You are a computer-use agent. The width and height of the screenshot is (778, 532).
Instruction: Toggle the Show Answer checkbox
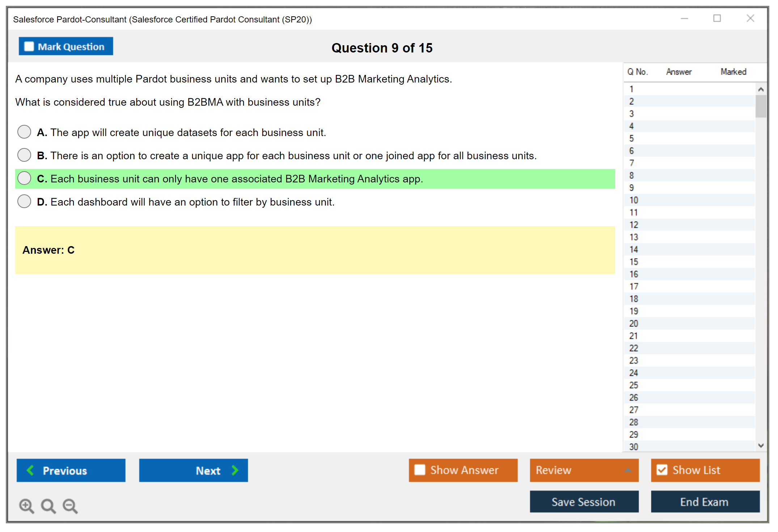[420, 470]
